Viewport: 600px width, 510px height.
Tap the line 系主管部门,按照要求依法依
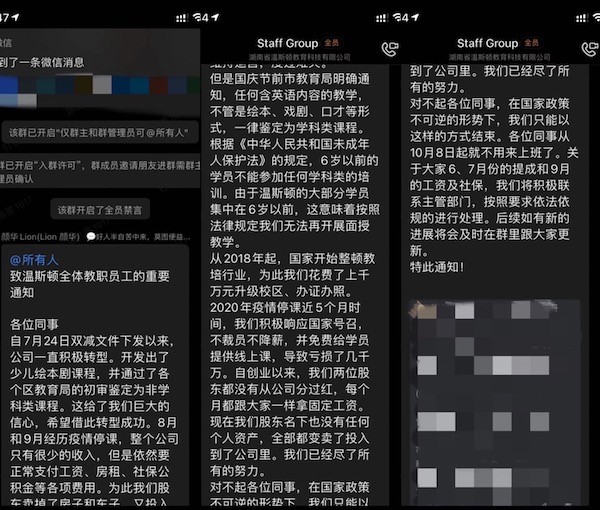point(490,202)
